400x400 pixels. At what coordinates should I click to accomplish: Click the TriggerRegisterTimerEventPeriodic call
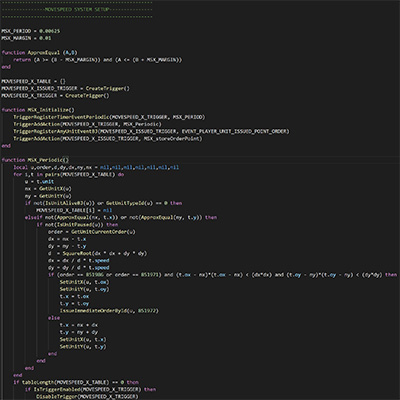[x=109, y=117]
